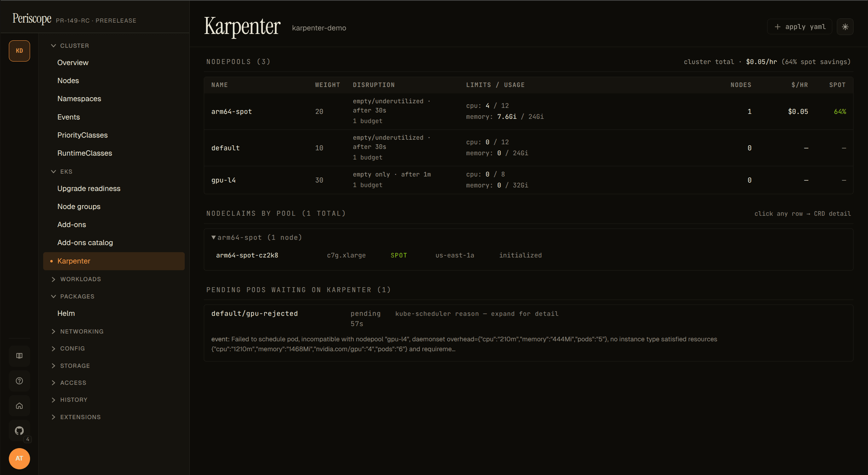The height and width of the screenshot is (475, 868).
Task: Click the SPOT column header
Action: tap(837, 85)
